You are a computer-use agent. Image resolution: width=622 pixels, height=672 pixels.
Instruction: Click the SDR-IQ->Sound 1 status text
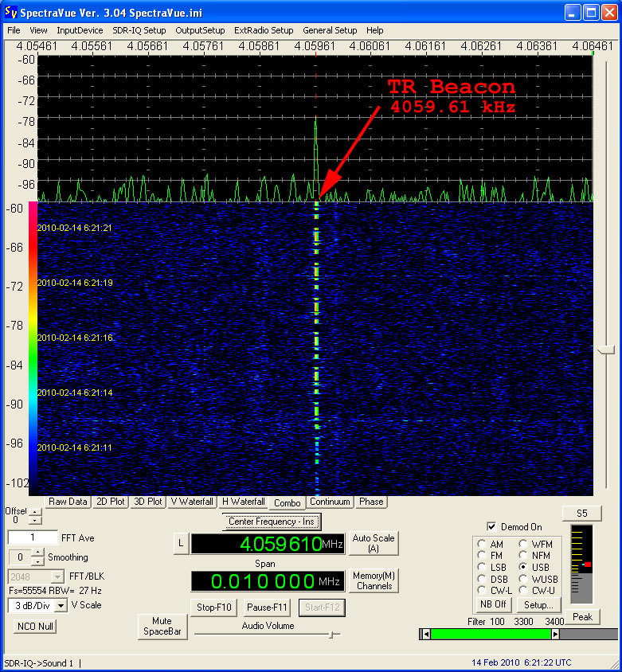click(x=39, y=663)
